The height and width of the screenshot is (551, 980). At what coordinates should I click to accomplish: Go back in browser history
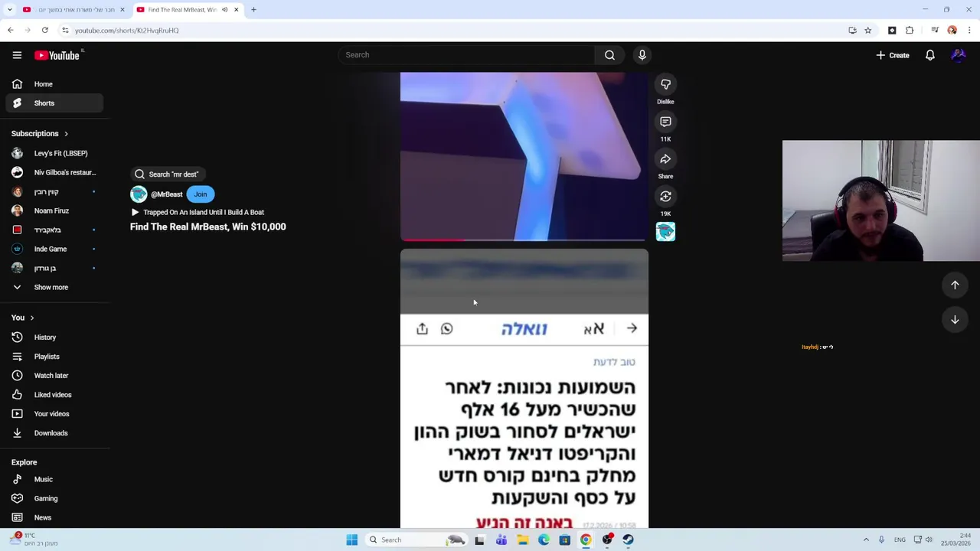point(11,31)
